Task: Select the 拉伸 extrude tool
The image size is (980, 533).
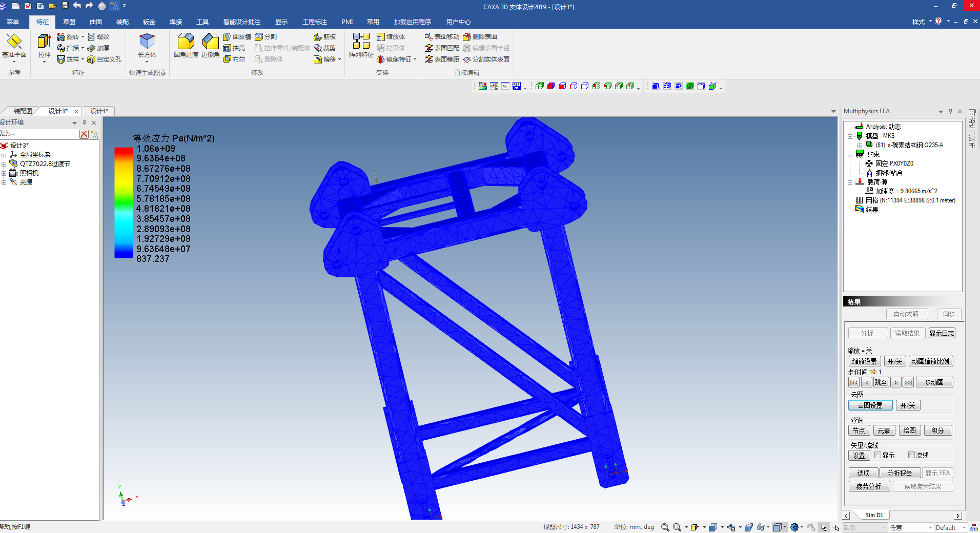Action: click(44, 45)
